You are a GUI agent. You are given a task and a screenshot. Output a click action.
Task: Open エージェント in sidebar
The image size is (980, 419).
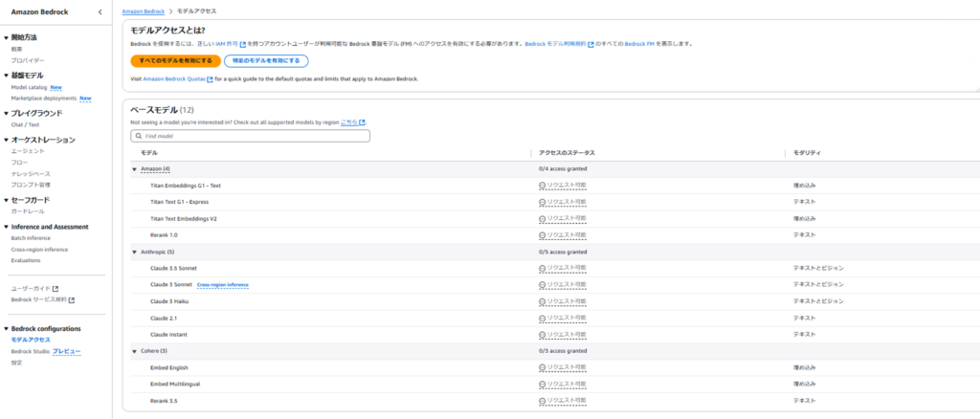[x=28, y=151]
